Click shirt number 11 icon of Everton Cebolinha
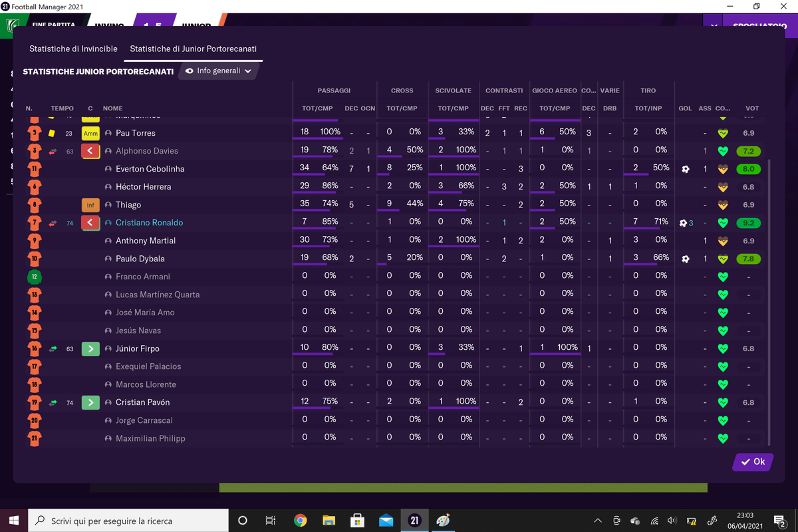The width and height of the screenshot is (798, 532). (34, 169)
